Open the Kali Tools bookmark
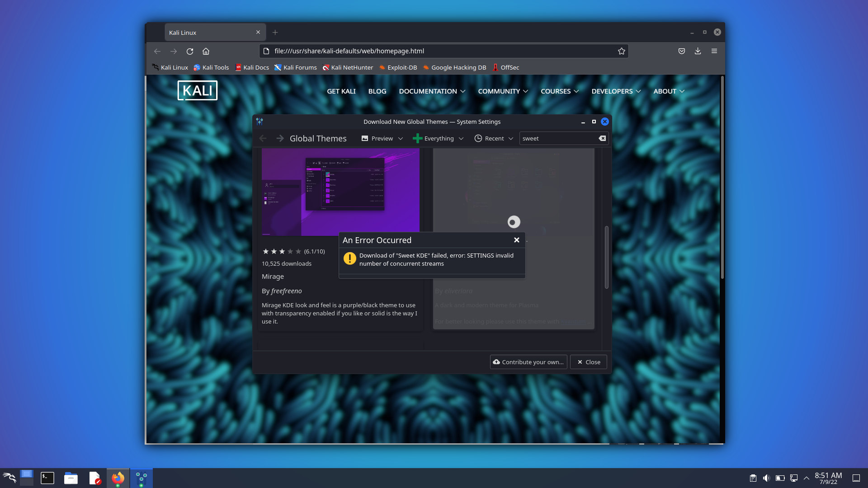868x488 pixels. tap(211, 67)
